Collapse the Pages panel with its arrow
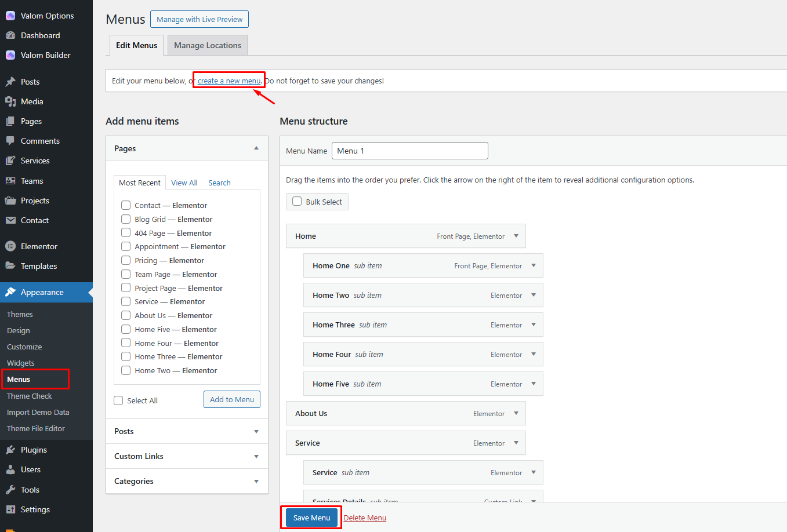The height and width of the screenshot is (532, 787). tap(256, 148)
